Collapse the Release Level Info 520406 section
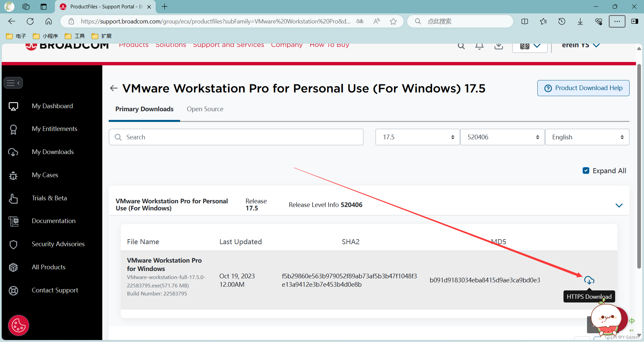644x342 pixels. 619,205
